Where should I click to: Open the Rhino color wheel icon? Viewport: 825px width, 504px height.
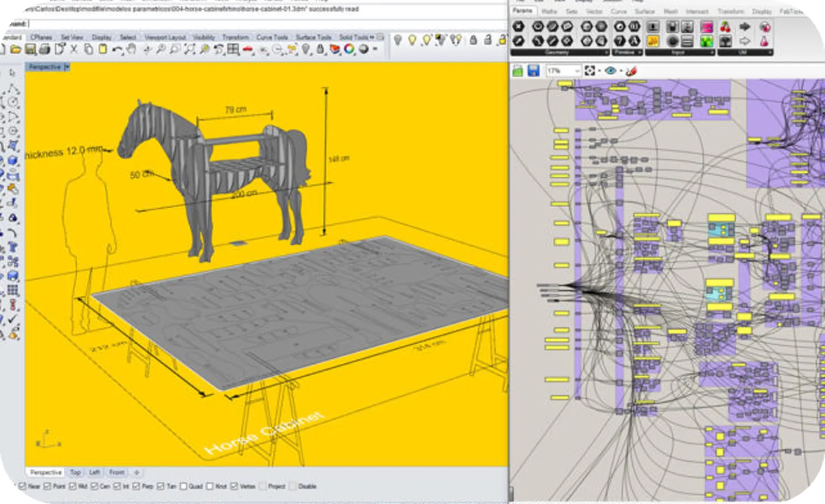(349, 49)
